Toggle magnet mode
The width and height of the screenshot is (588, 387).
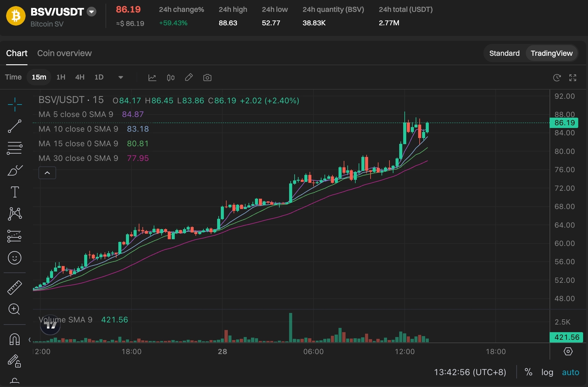tap(14, 339)
